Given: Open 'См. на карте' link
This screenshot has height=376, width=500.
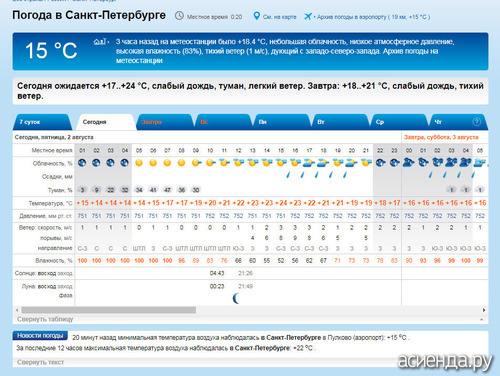Looking at the screenshot, I should [x=279, y=17].
